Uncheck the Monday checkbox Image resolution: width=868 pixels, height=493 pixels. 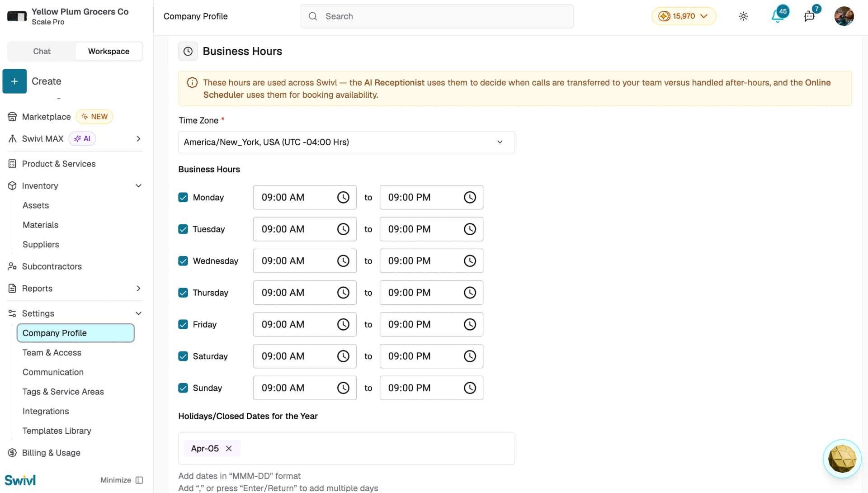(x=183, y=197)
